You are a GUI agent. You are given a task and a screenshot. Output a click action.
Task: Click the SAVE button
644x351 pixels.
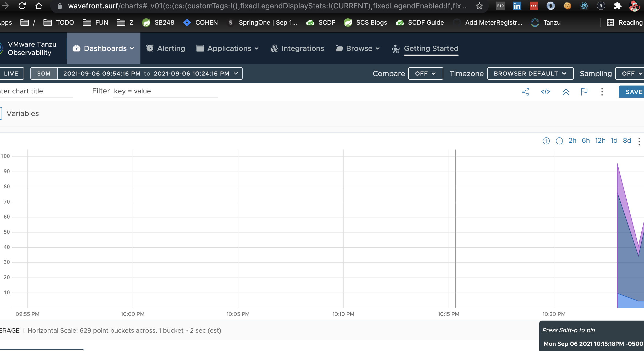coord(634,92)
